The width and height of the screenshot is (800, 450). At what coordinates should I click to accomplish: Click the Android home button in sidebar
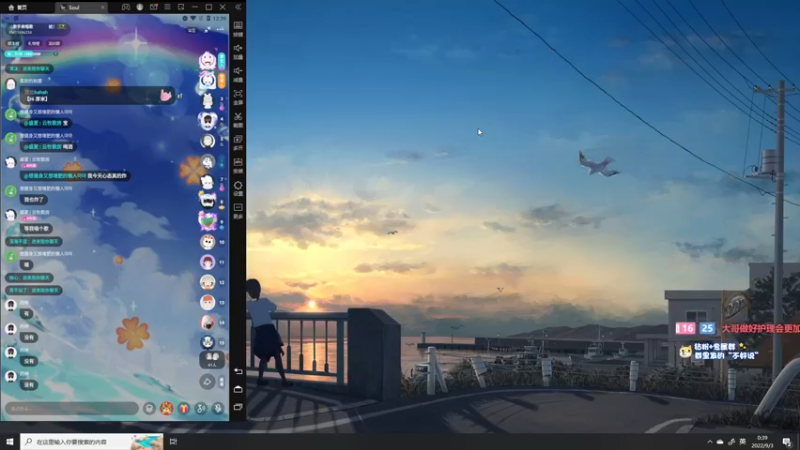(238, 389)
